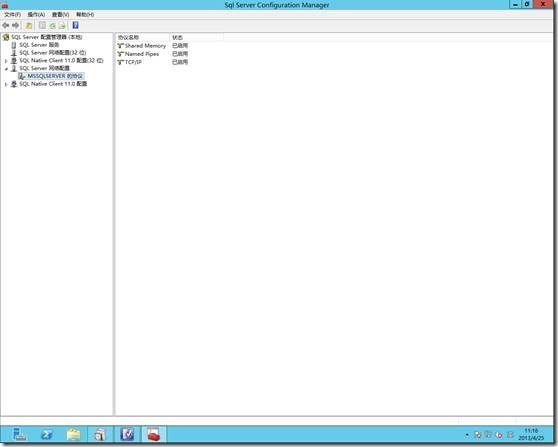This screenshot has height=447, width=558.
Task: Select the SQL Server 网络配置 node
Action: [x=44, y=68]
